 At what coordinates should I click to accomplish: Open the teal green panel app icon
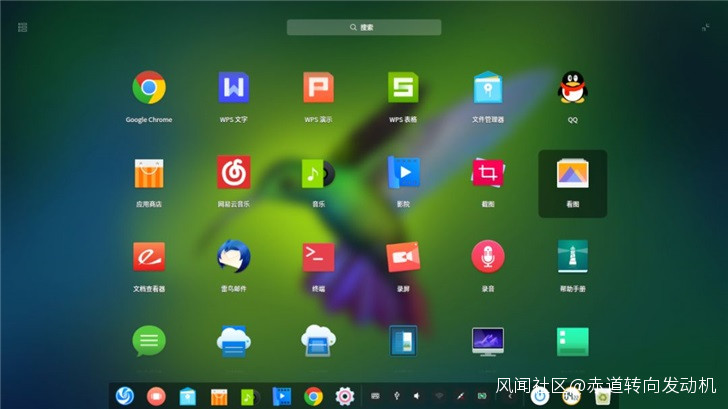pos(572,342)
